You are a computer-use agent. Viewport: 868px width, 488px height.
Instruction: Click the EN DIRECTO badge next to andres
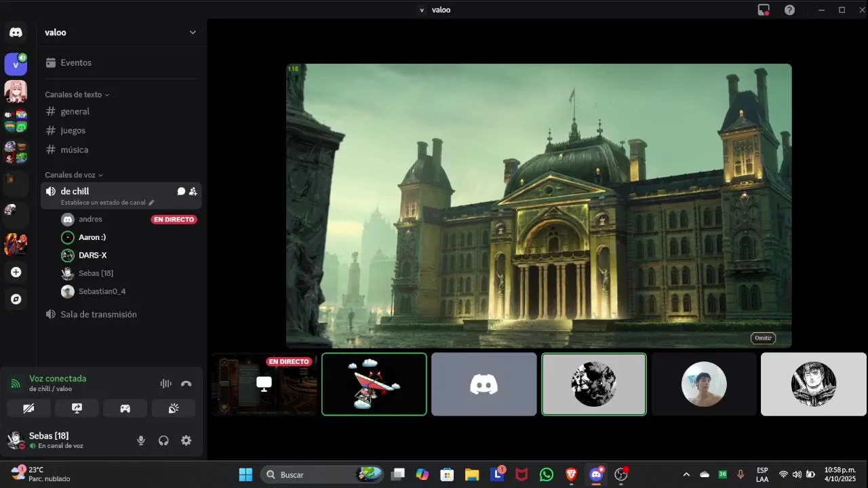(174, 220)
